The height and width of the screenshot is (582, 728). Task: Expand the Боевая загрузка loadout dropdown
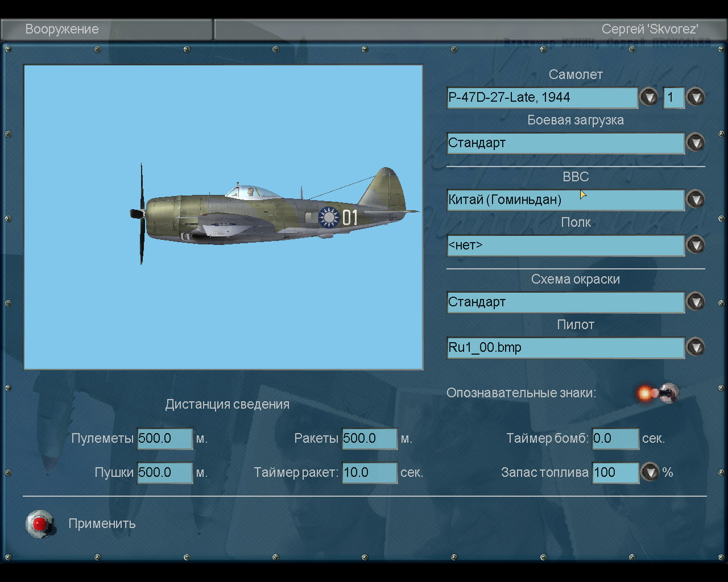[695, 143]
